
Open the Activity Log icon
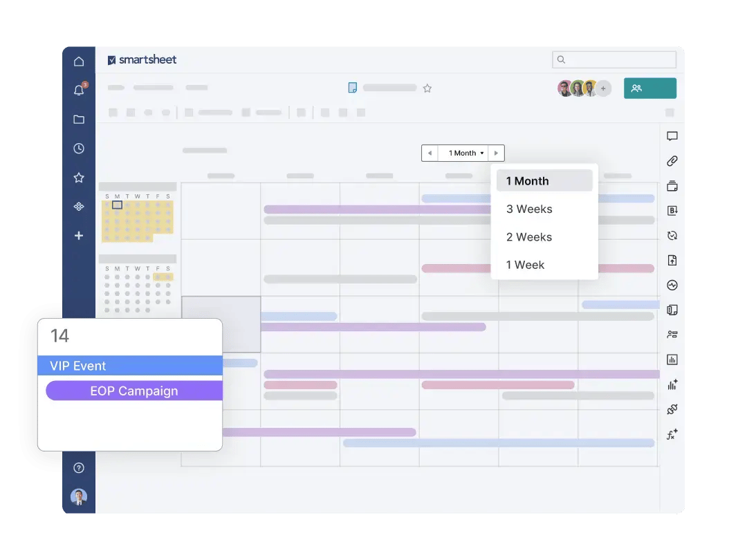(x=672, y=285)
